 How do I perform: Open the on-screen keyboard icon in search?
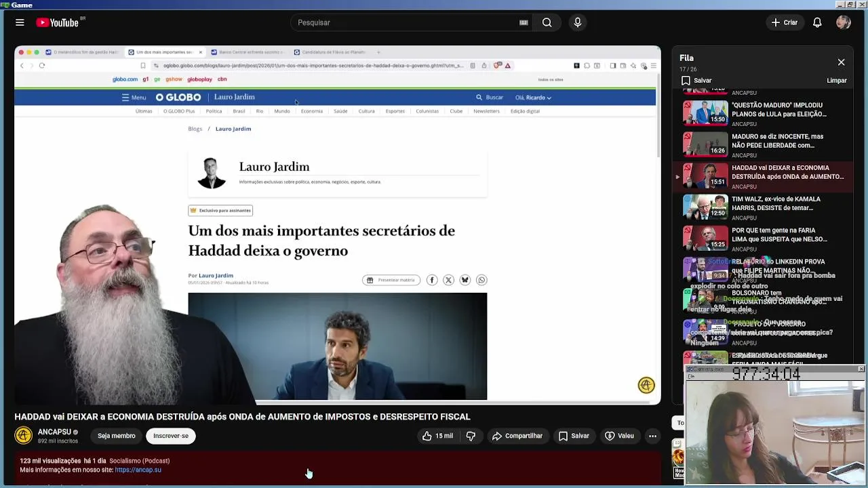524,22
